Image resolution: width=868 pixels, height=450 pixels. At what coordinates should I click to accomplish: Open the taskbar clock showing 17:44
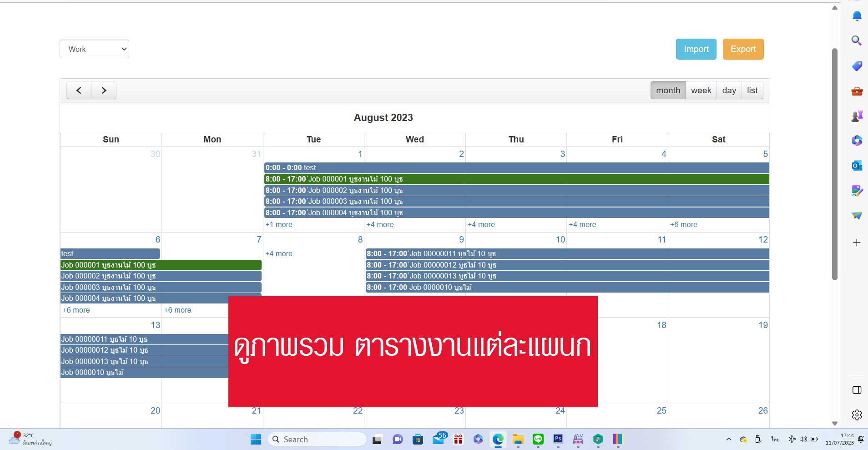pos(840,439)
